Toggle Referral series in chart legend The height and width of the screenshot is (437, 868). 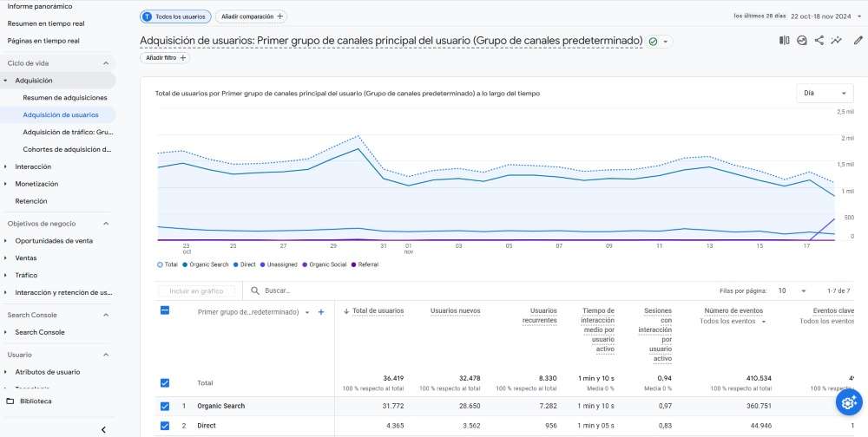click(365, 264)
